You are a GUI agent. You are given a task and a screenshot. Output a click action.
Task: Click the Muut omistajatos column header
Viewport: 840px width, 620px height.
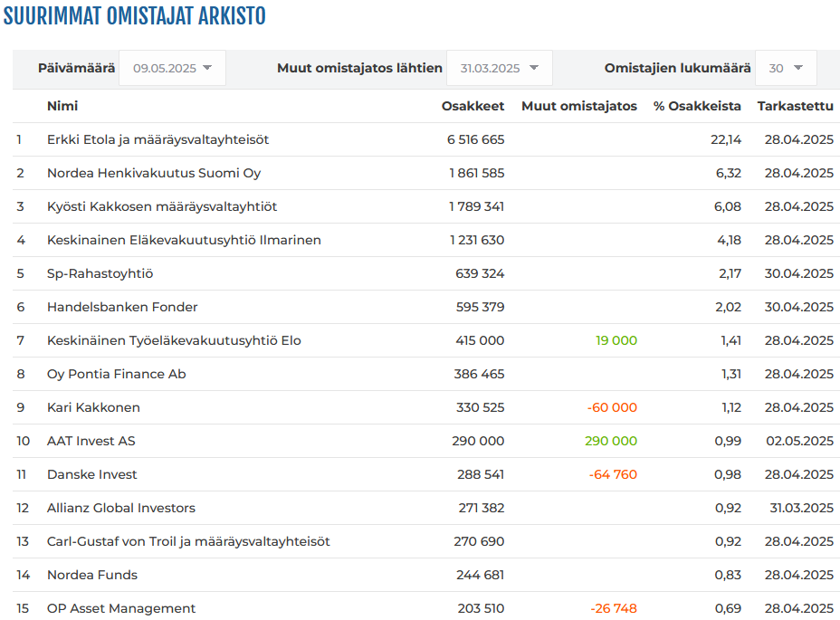[579, 106]
